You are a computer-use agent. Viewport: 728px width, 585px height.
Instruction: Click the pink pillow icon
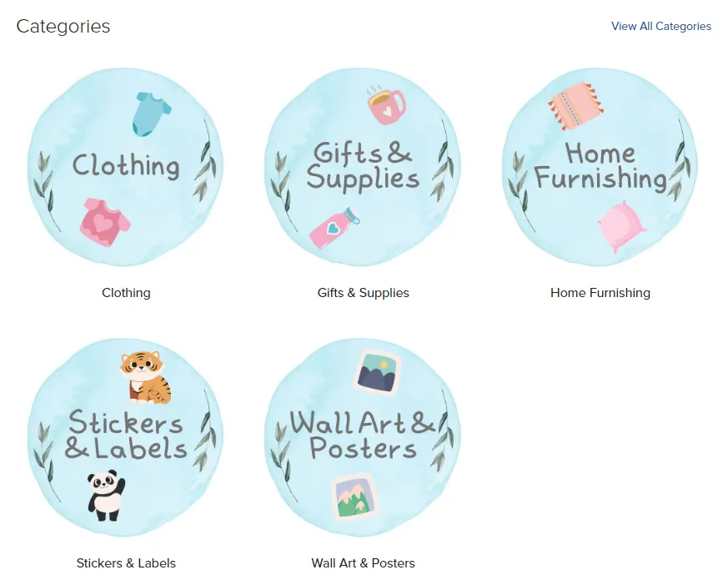click(621, 226)
